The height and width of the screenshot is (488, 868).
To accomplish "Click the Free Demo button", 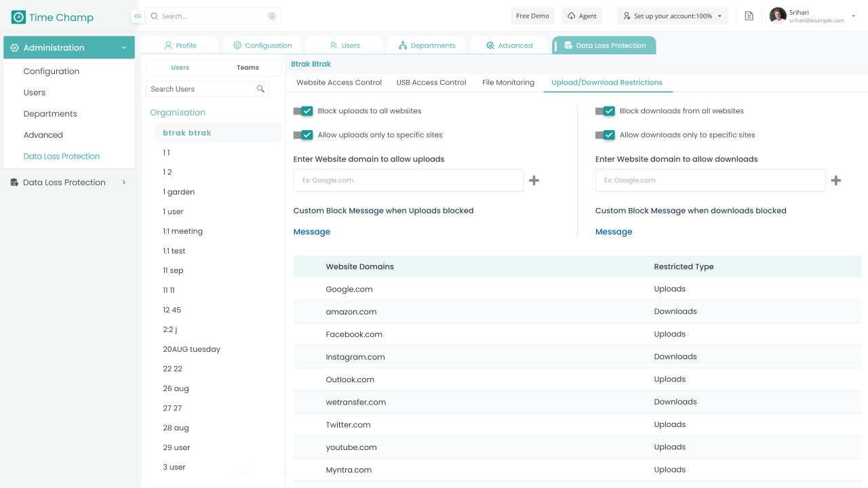I will pyautogui.click(x=532, y=16).
